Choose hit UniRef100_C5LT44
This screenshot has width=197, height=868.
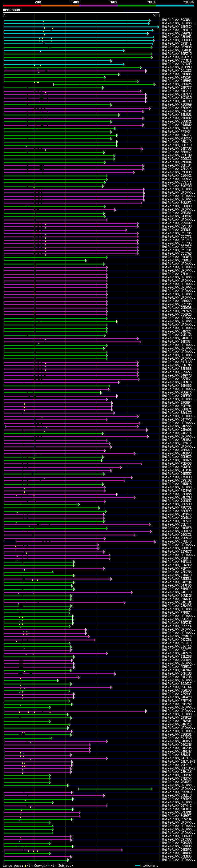(177, 525)
